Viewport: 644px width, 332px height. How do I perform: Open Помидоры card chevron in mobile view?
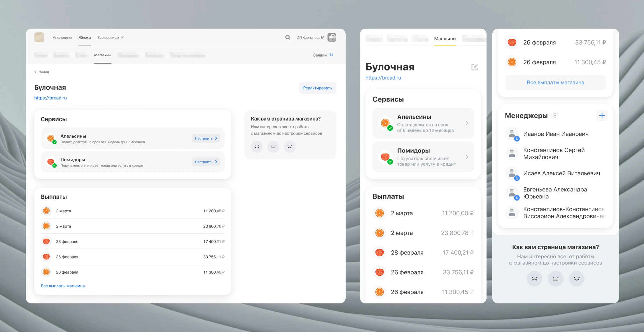(467, 157)
